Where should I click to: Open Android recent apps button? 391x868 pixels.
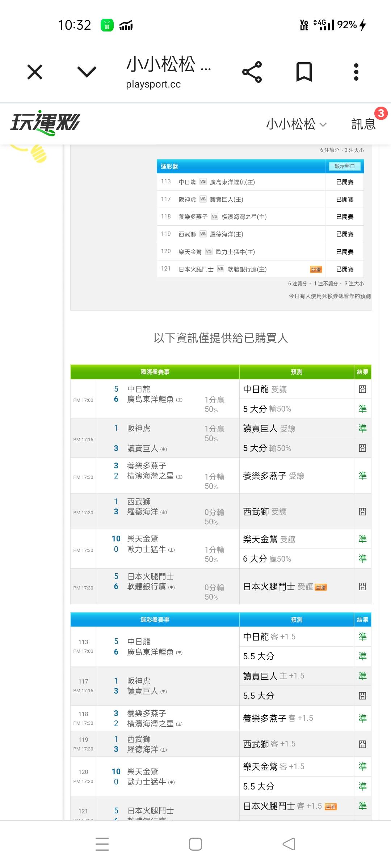(x=102, y=844)
